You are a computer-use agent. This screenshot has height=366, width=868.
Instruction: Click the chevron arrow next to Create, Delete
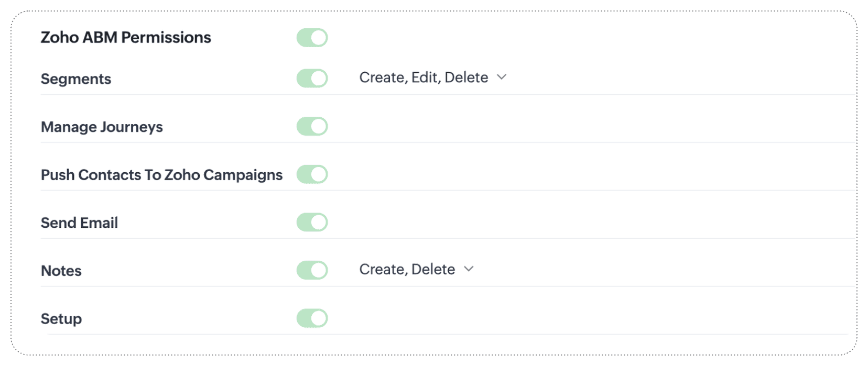(469, 269)
